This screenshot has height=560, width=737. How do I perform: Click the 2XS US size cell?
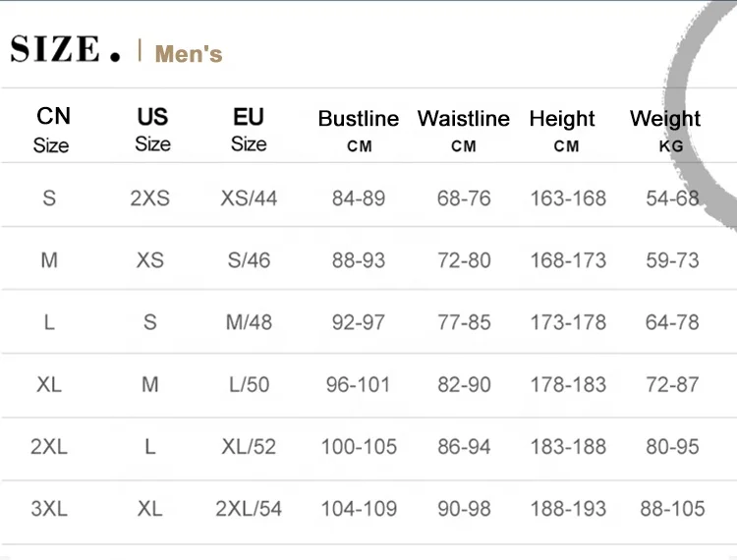pyautogui.click(x=149, y=197)
